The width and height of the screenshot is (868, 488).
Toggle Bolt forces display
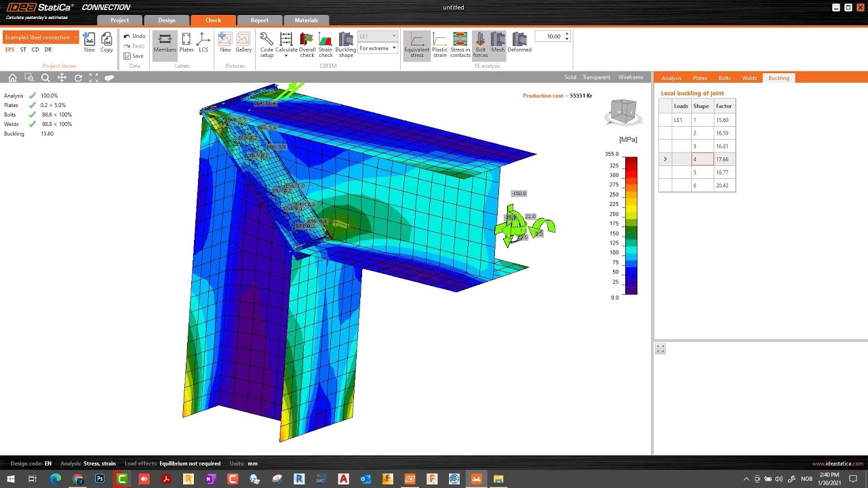480,45
